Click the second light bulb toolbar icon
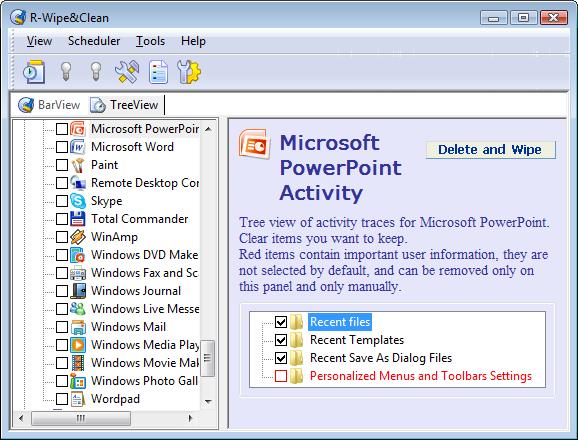578x440 pixels. coord(96,71)
